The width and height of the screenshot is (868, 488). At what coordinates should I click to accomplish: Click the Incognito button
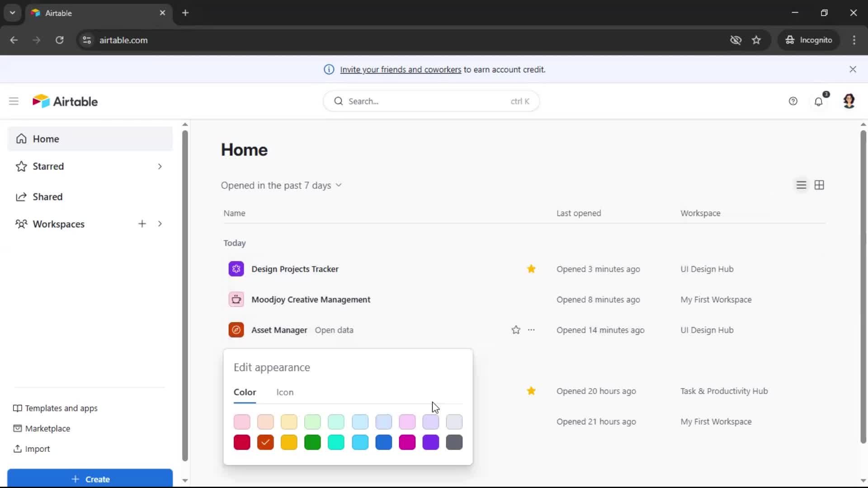(x=808, y=40)
